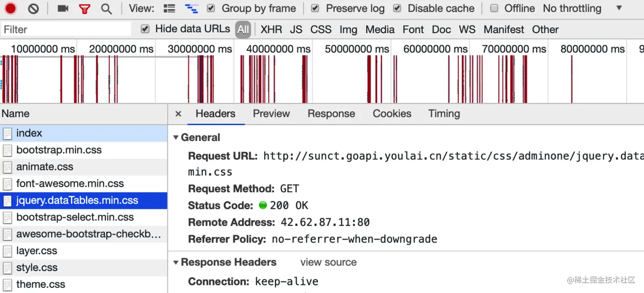The width and height of the screenshot is (644, 293).
Task: Select theme.css request
Action: tap(83, 284)
